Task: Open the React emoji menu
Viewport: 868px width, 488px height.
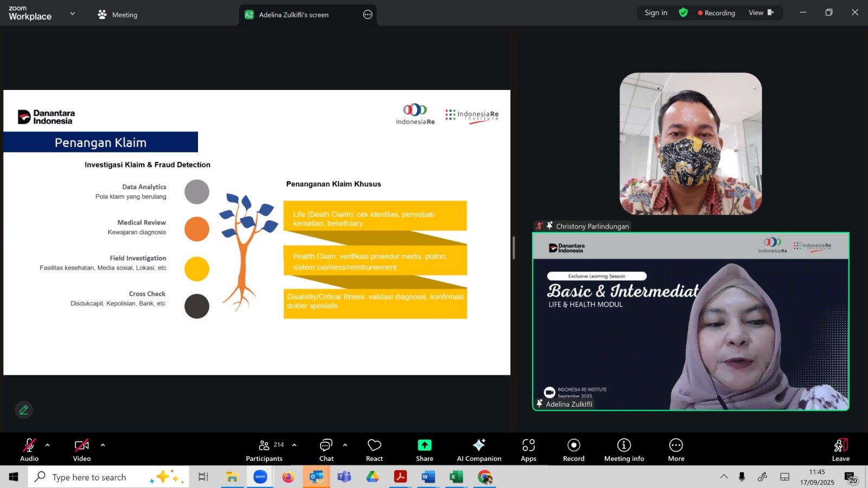Action: tap(374, 450)
